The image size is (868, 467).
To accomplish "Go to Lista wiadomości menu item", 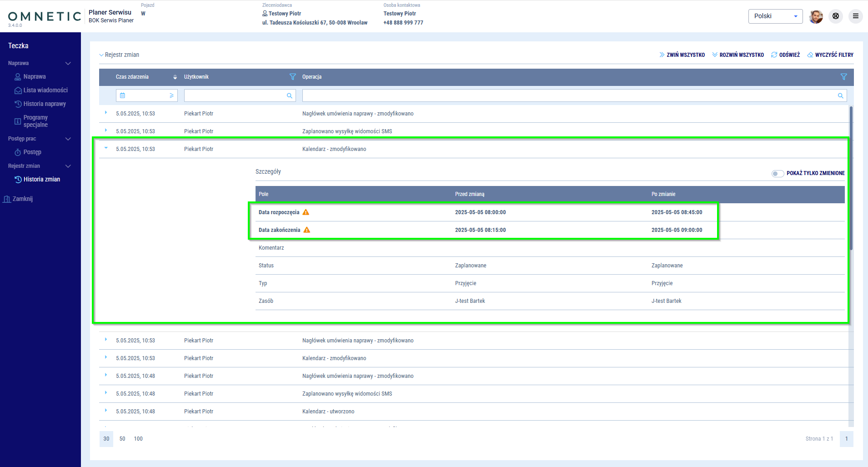I will pos(45,90).
